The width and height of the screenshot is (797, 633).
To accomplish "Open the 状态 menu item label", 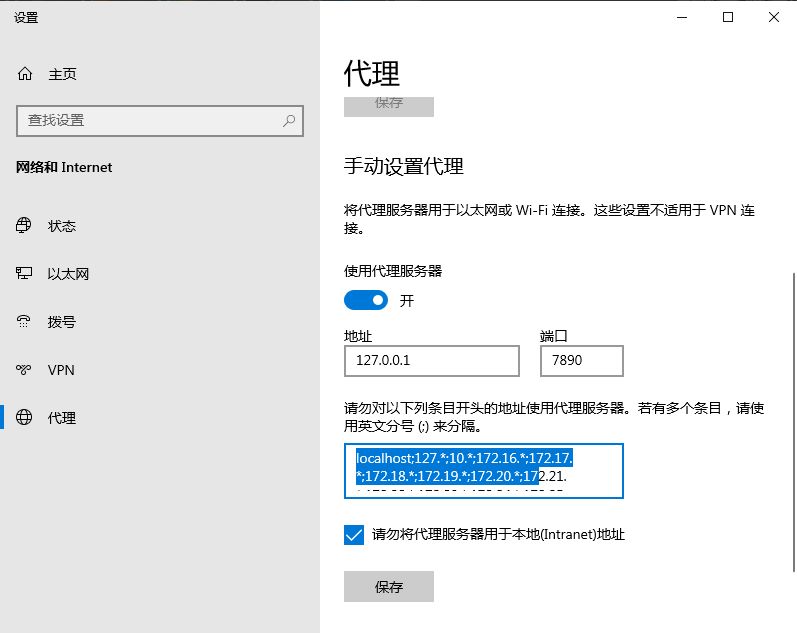I will 62,226.
